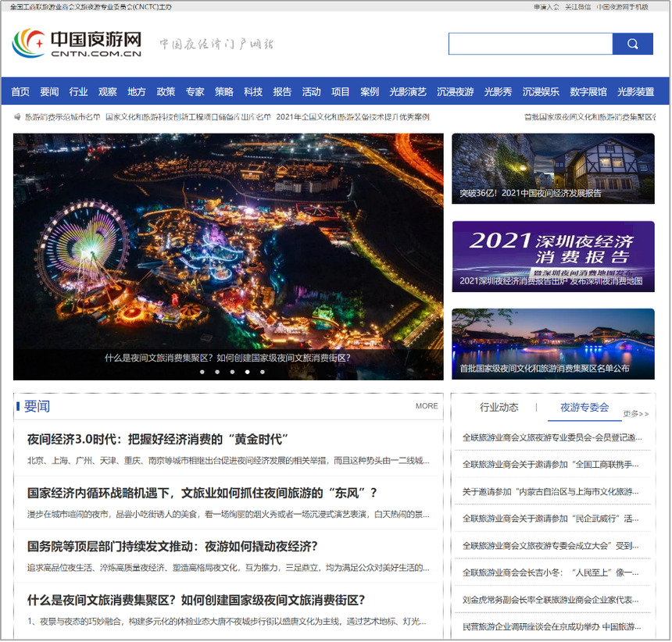Open 2021深圳夜经济消费报告 banner thumbnail
This screenshot has width=672, height=642.
click(x=552, y=256)
